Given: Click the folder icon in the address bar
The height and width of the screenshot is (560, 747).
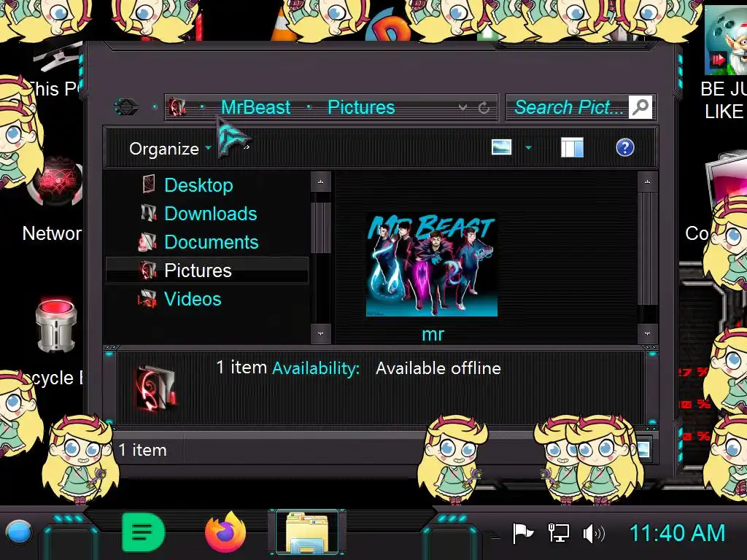Looking at the screenshot, I should point(177,107).
